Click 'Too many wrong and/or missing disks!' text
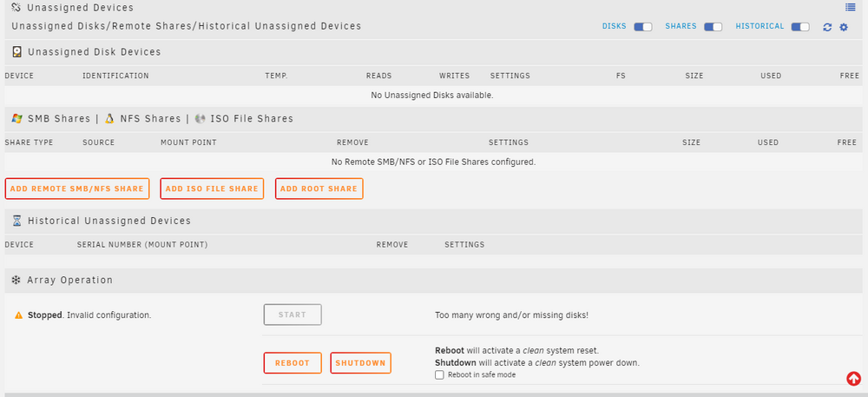Viewport: 868px width, 397px height. pos(511,315)
